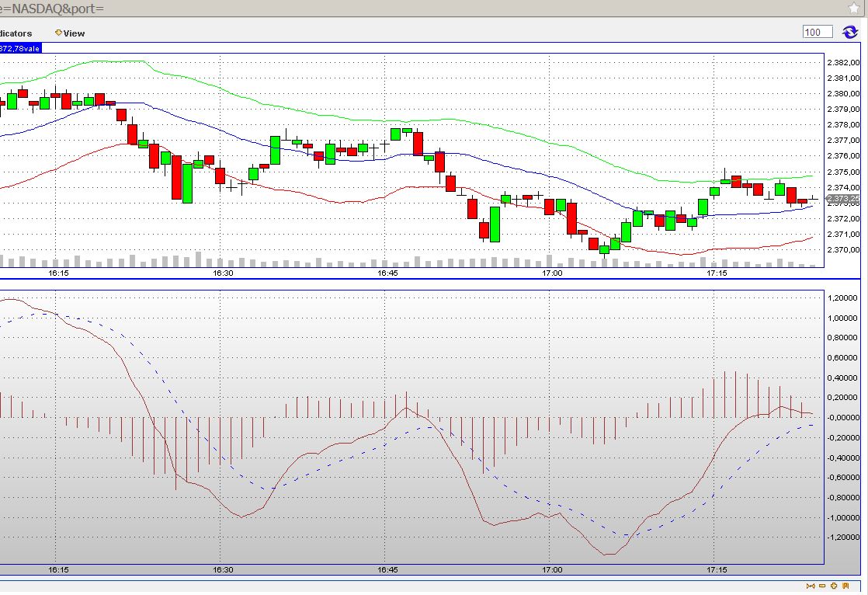Click the highlighted 872,78vale symbol label
This screenshot has height=595, width=868.
(20, 47)
